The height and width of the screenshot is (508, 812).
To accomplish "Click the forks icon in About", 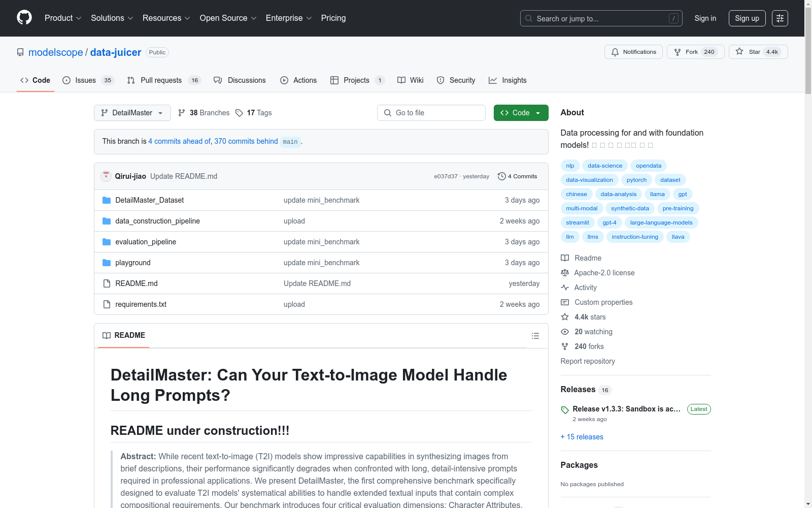I will tap(565, 346).
